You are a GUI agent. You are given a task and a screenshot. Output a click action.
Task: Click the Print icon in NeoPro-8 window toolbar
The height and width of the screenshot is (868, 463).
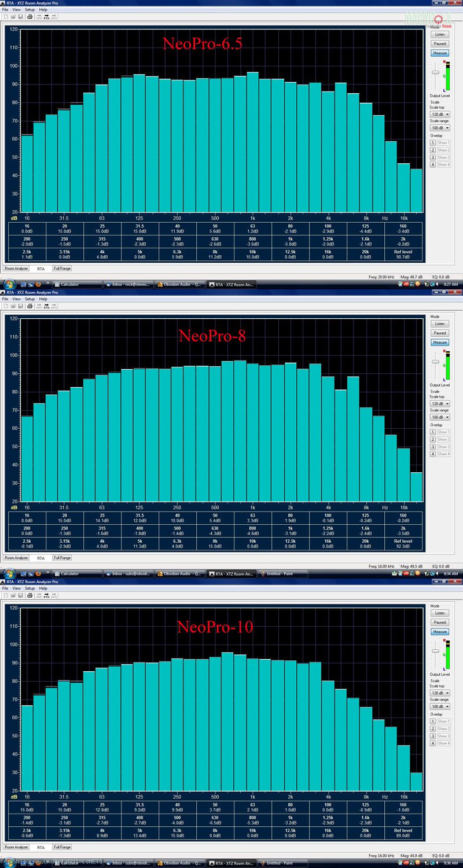click(x=30, y=306)
